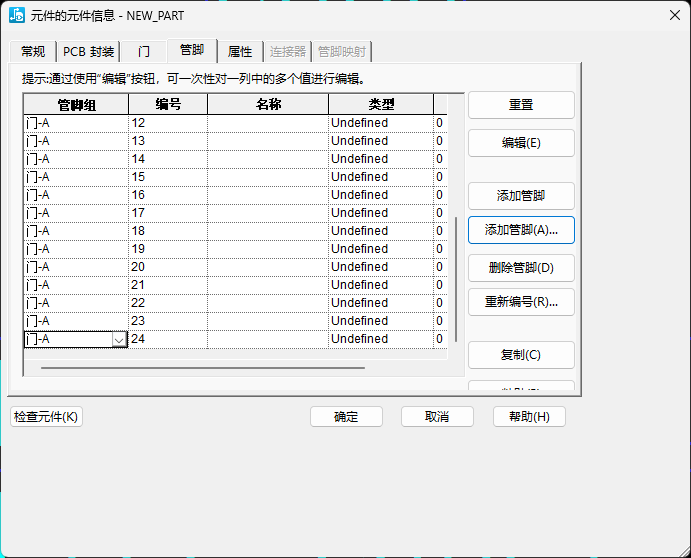Click the 类型 column header
691x558 pixels.
(x=381, y=104)
